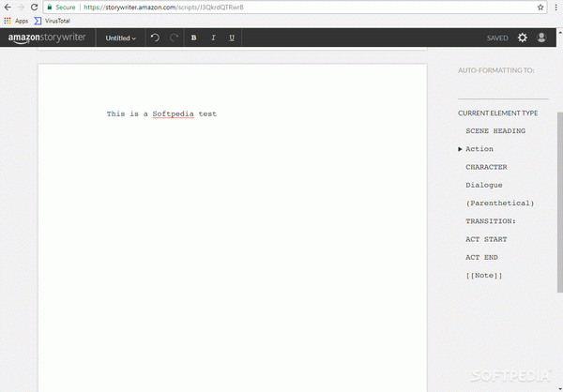Image resolution: width=563 pixels, height=392 pixels.
Task: Choose the ACT END element type
Action: click(481, 257)
